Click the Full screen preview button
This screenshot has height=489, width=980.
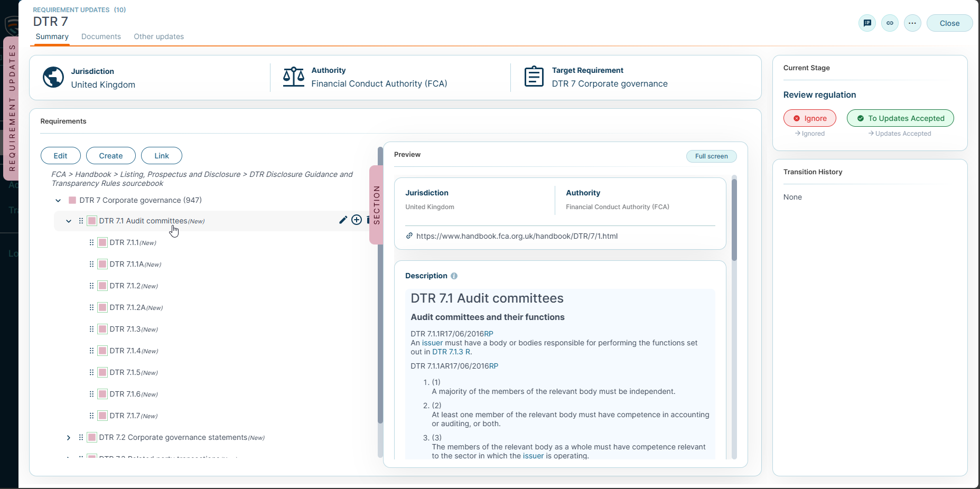[711, 156]
